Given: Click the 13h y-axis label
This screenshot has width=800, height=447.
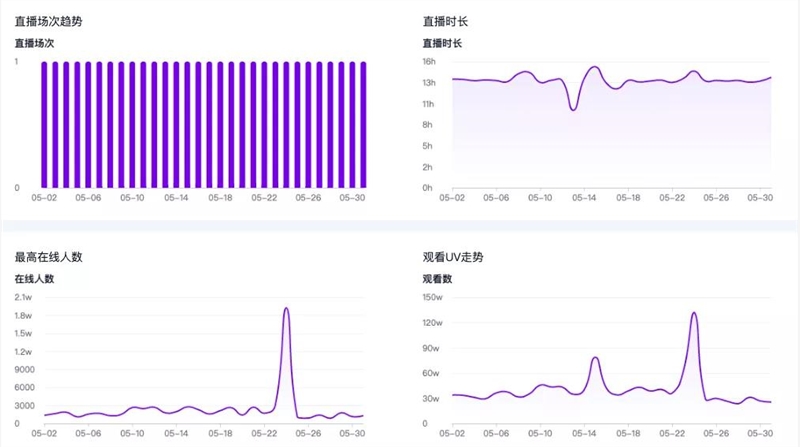Looking at the screenshot, I should pos(429,83).
